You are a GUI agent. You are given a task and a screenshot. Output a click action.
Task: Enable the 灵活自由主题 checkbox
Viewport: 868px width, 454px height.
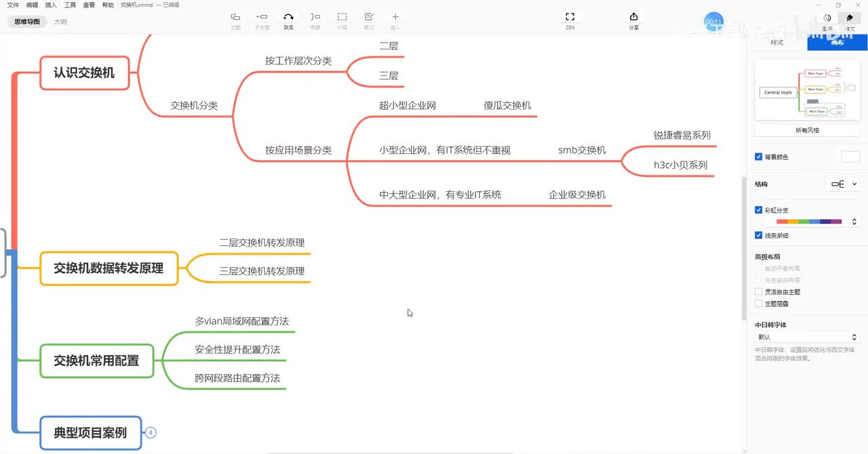point(758,291)
